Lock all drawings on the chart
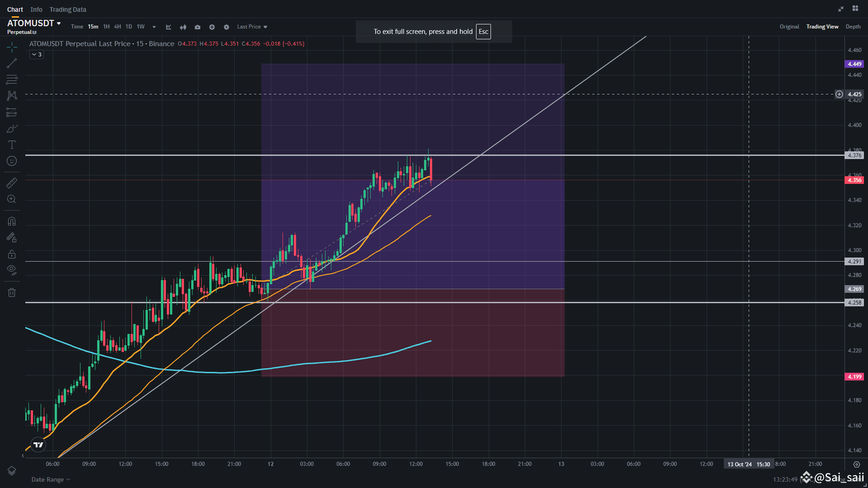Viewport: 868px width, 488px height. 12,254
